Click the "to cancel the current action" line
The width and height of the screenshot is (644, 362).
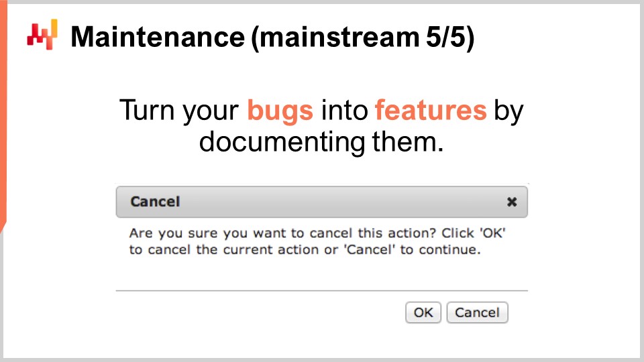pyautogui.click(x=305, y=249)
